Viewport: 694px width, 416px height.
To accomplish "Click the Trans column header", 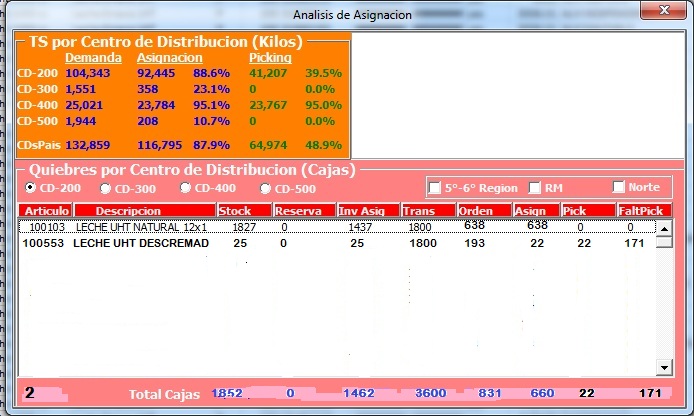I will coord(428,211).
